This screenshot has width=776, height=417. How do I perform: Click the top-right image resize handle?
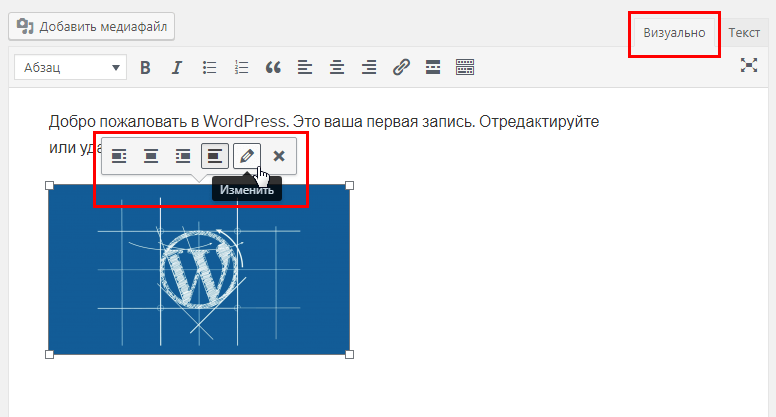[x=349, y=185]
